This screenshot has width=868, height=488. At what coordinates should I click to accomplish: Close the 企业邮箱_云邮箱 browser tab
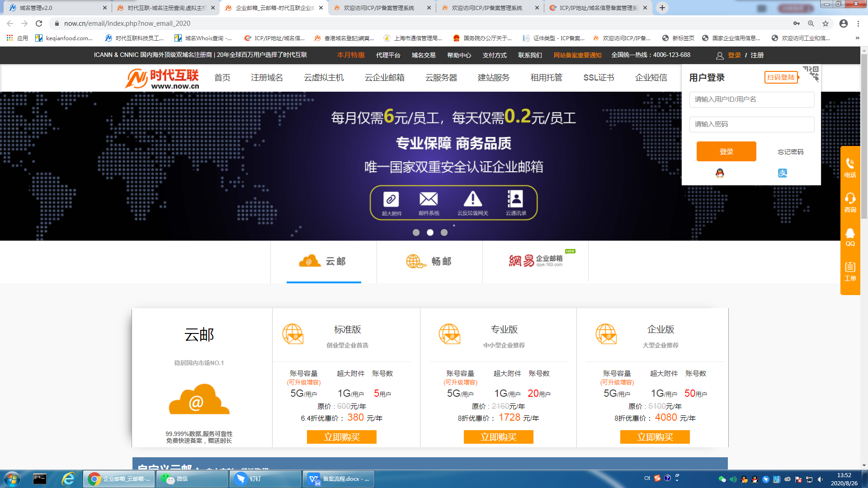321,8
